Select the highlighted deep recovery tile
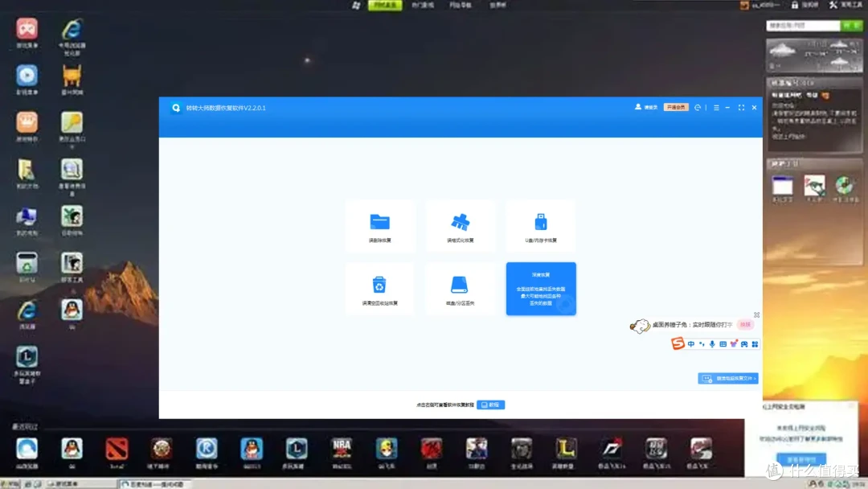Image resolution: width=868 pixels, height=489 pixels. [541, 289]
